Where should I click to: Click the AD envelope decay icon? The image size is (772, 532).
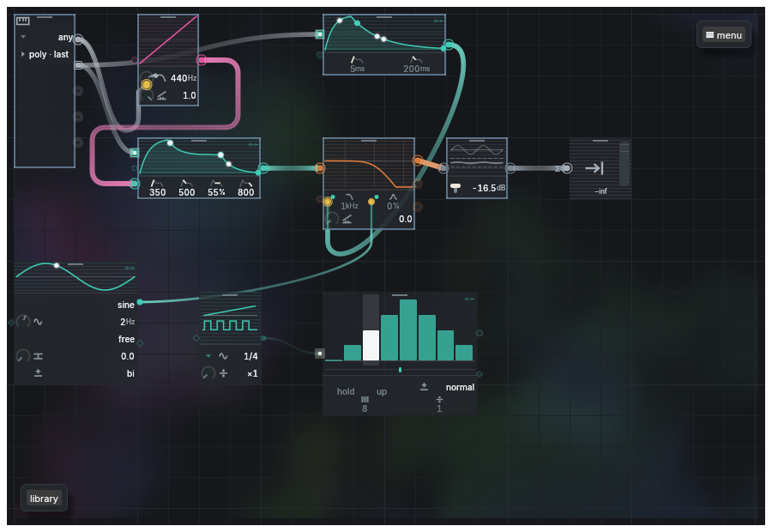point(416,59)
